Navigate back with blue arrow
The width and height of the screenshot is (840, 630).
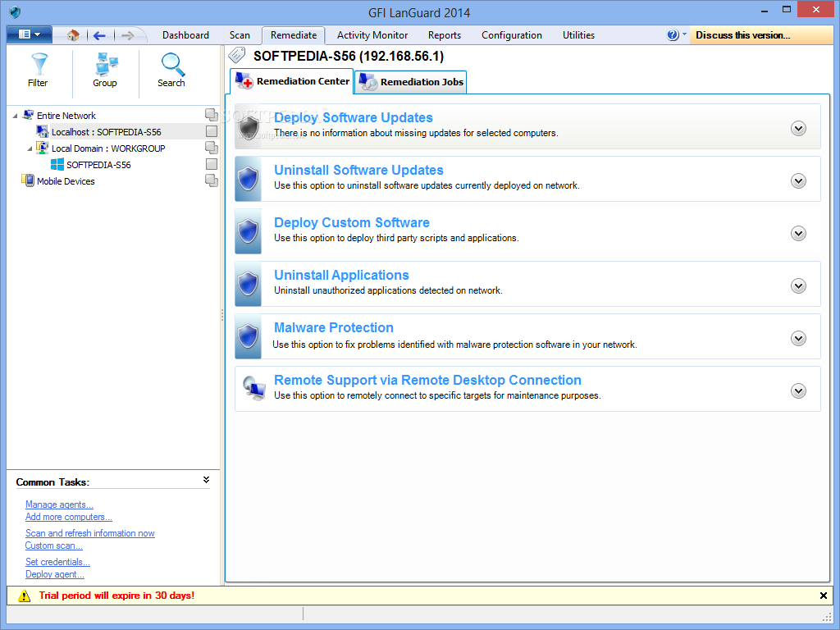tap(99, 35)
